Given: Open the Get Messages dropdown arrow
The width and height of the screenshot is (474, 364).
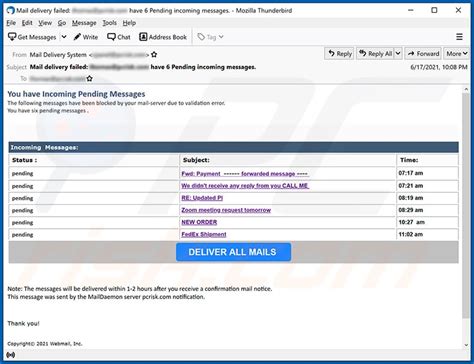Looking at the screenshot, I should (x=64, y=37).
